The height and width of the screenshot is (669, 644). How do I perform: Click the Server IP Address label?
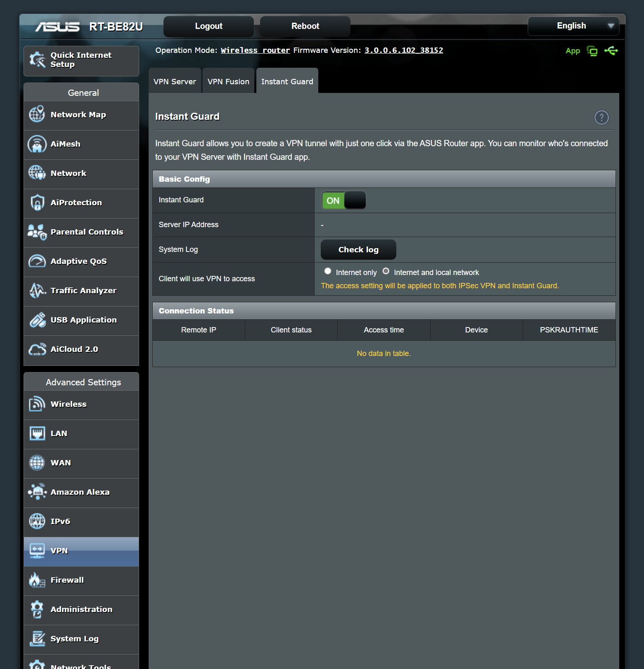tap(189, 225)
